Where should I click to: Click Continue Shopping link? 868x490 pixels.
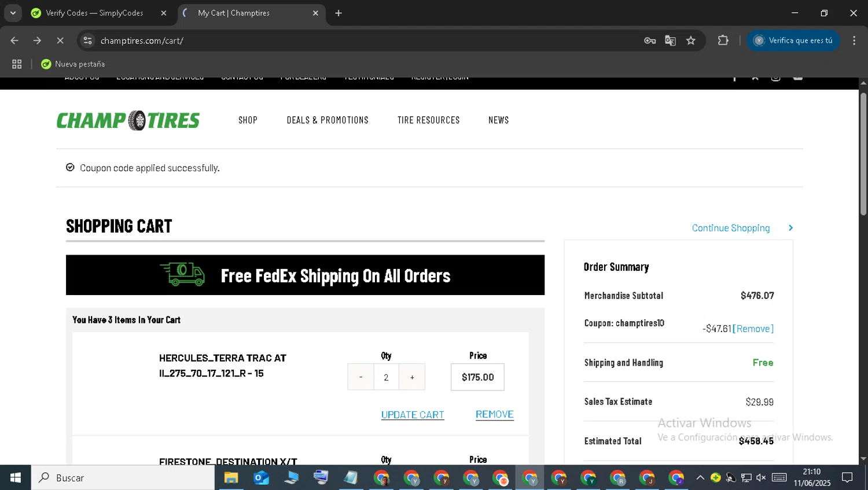[x=731, y=228]
